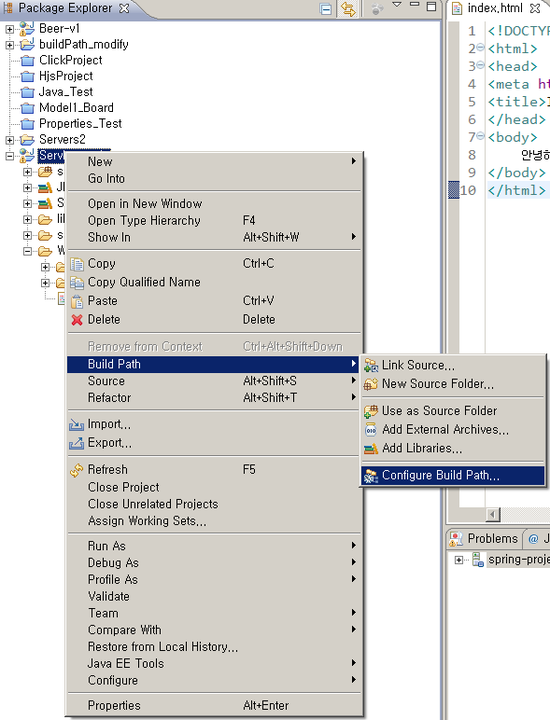
Task: Minimize the Package Explorer panel
Action: 415,5
